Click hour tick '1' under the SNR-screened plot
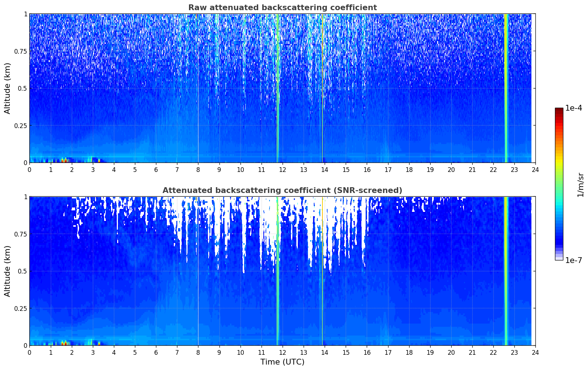588x370 pixels. tap(50, 352)
